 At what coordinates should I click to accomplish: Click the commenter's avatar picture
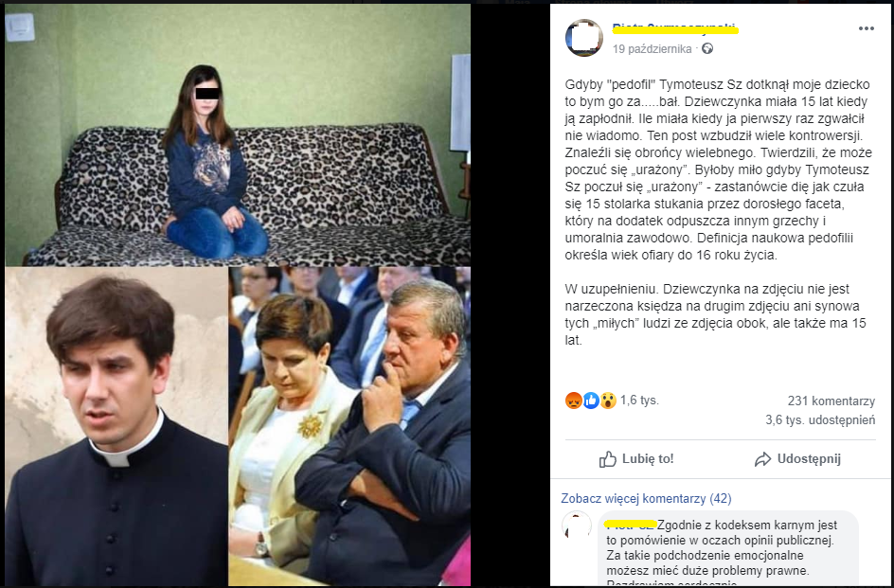point(577,526)
